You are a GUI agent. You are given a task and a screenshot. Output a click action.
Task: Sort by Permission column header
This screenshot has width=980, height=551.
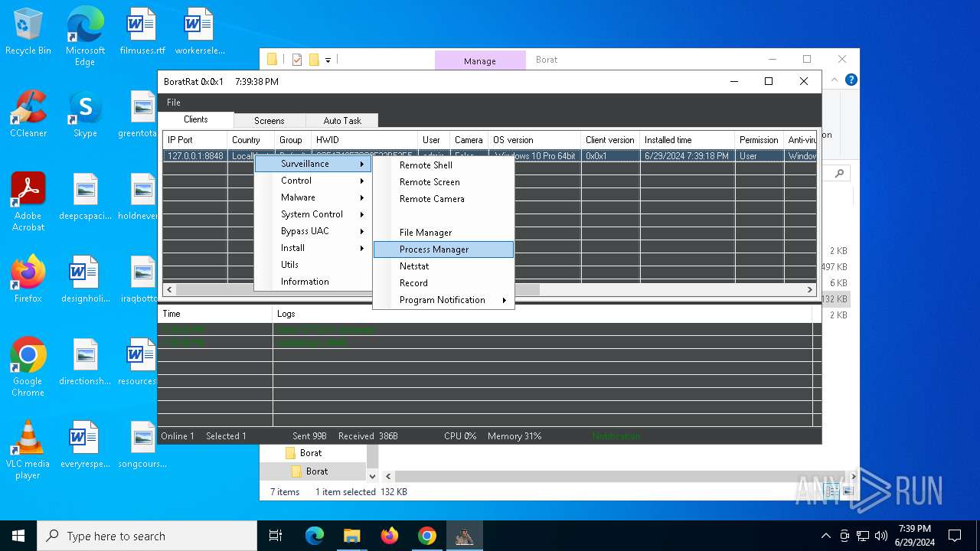759,140
